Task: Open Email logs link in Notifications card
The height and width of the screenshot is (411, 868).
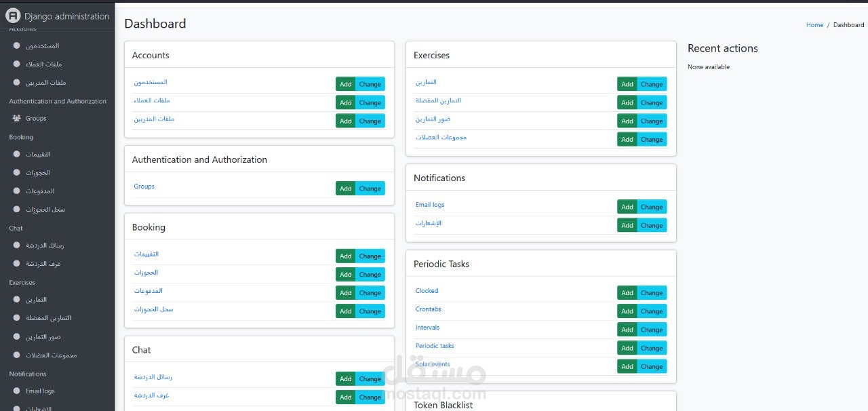Action: pos(430,205)
